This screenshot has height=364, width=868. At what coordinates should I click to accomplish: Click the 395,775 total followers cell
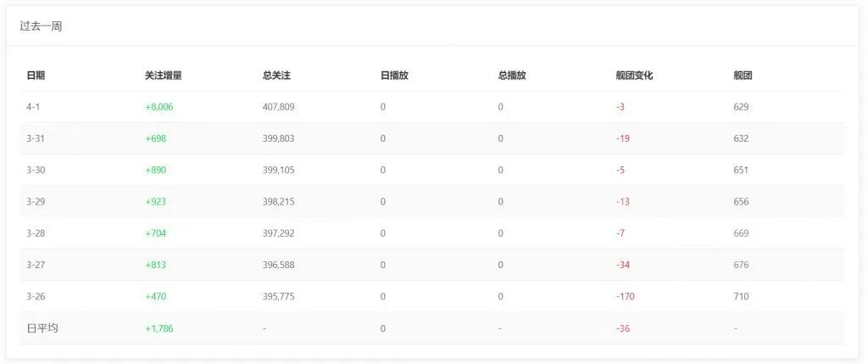tap(278, 296)
